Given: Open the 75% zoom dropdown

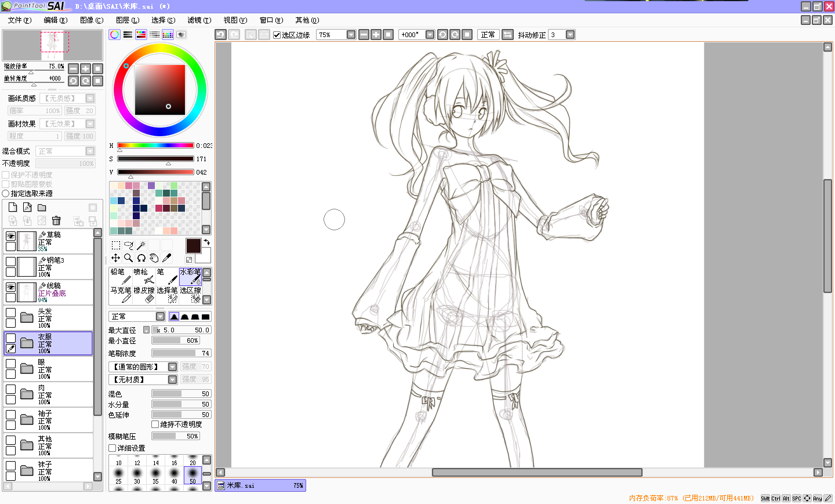Looking at the screenshot, I should 351,35.
